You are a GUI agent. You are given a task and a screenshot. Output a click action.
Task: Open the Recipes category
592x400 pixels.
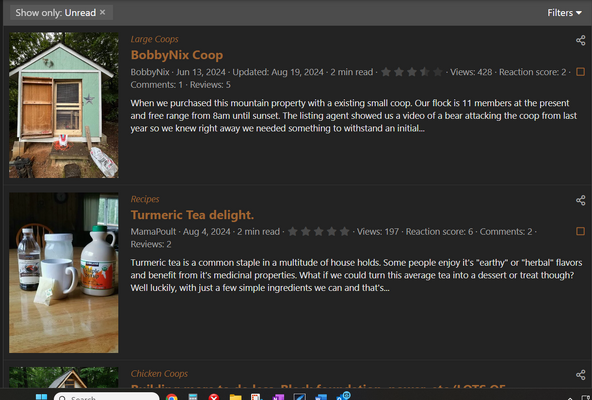click(145, 199)
